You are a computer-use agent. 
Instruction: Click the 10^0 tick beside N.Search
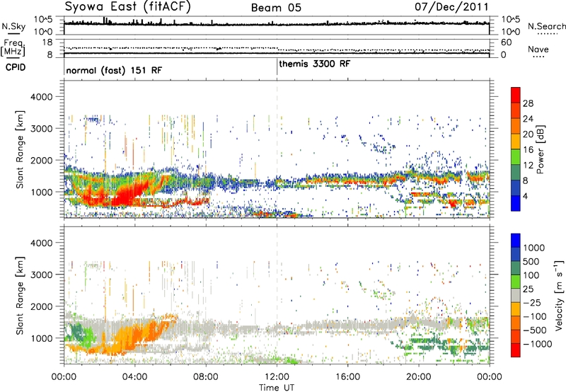(x=511, y=32)
